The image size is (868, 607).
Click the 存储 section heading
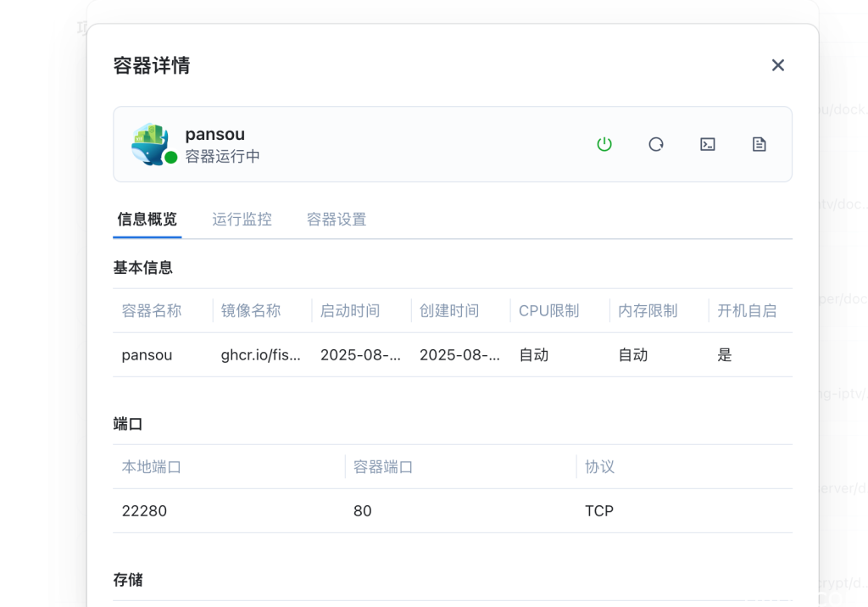(x=128, y=581)
